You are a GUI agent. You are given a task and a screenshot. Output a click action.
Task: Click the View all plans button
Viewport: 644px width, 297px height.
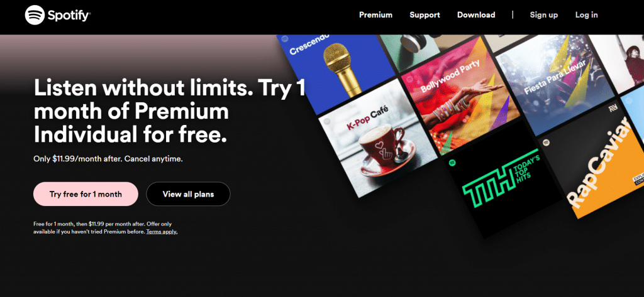(x=188, y=194)
